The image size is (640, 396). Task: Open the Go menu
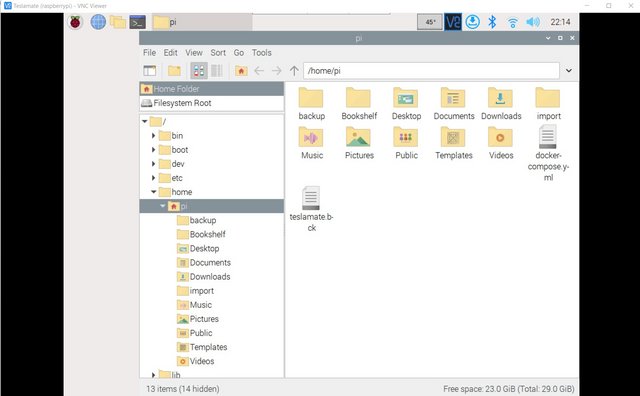point(239,53)
